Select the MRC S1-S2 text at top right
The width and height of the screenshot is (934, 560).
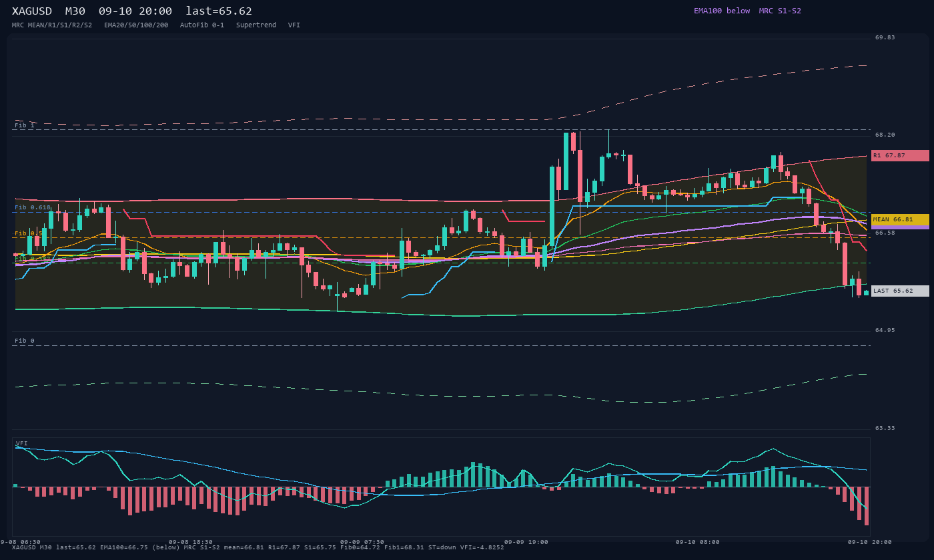[780, 11]
